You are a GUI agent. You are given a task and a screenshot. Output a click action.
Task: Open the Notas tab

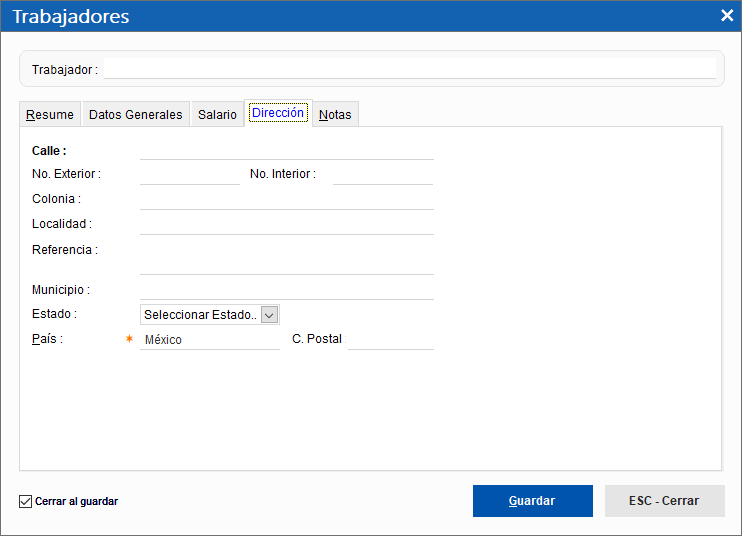(335, 114)
